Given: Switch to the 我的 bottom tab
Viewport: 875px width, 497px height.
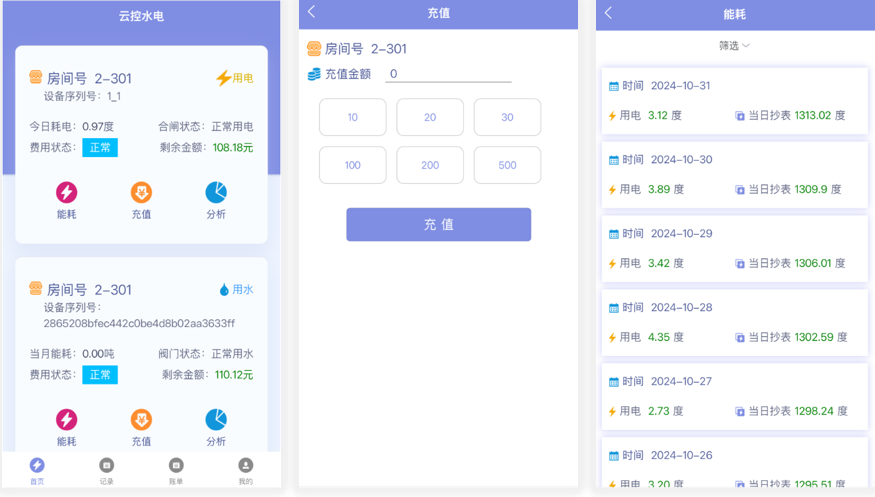Looking at the screenshot, I should [x=246, y=470].
